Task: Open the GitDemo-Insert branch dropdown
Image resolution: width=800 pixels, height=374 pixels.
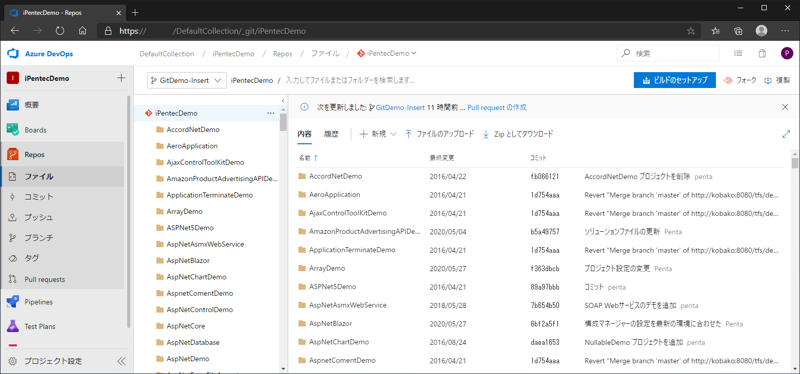Action: 187,80
